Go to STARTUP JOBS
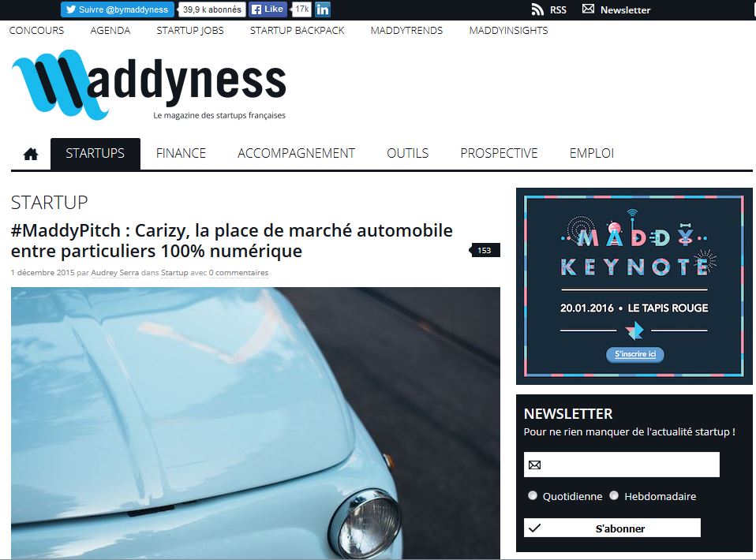This screenshot has width=756, height=560. coord(190,30)
